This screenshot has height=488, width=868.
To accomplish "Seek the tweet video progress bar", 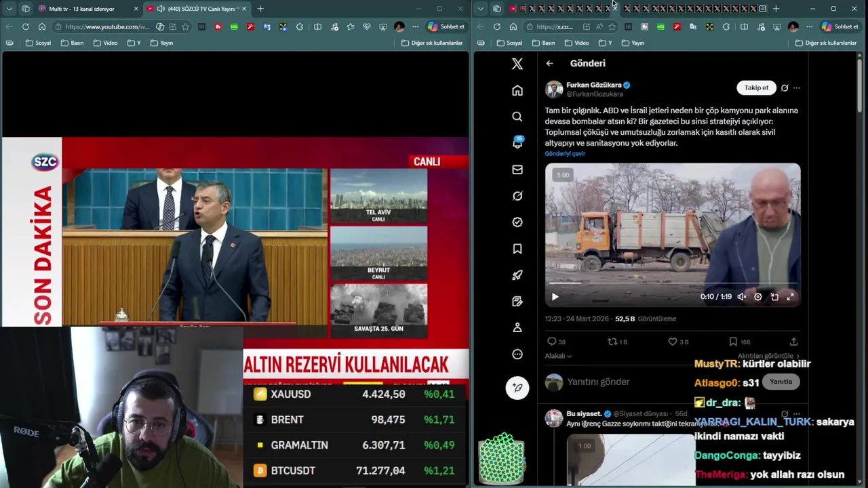I will [672, 283].
